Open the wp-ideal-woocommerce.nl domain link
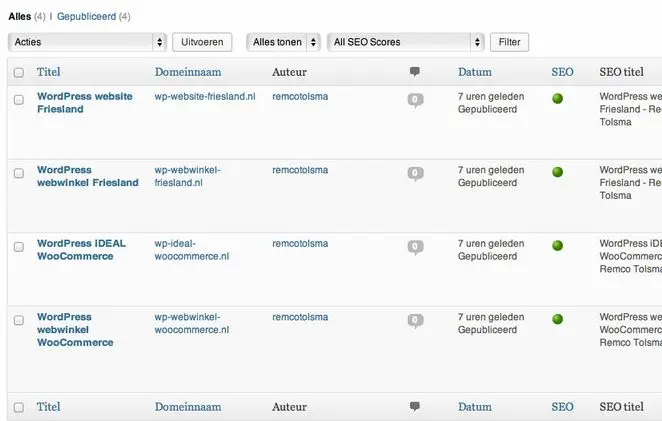The width and height of the screenshot is (662, 421). coord(192,250)
